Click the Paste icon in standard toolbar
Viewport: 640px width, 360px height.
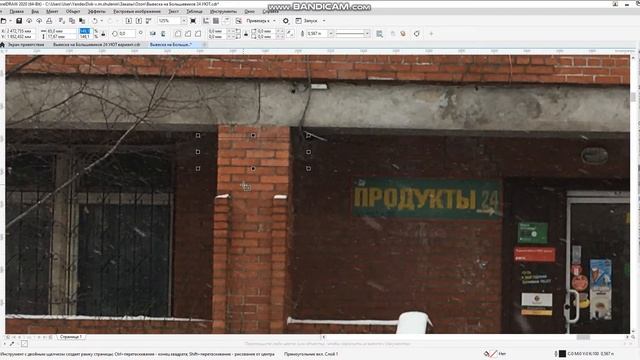coord(82,20)
